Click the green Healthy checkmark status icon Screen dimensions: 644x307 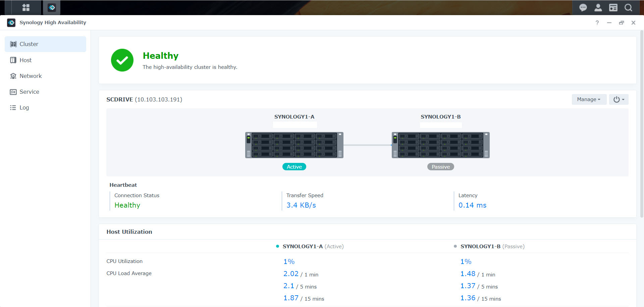pos(122,60)
